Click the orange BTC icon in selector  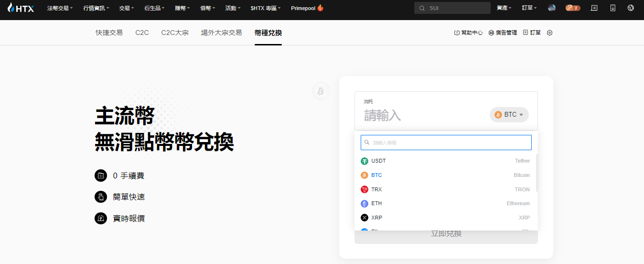point(498,115)
